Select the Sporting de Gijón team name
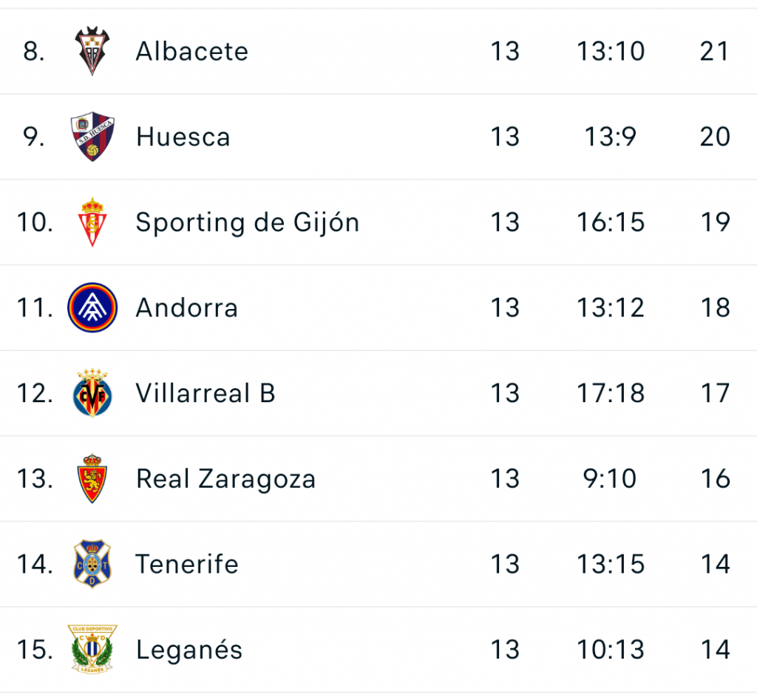The image size is (757, 700). click(x=247, y=222)
